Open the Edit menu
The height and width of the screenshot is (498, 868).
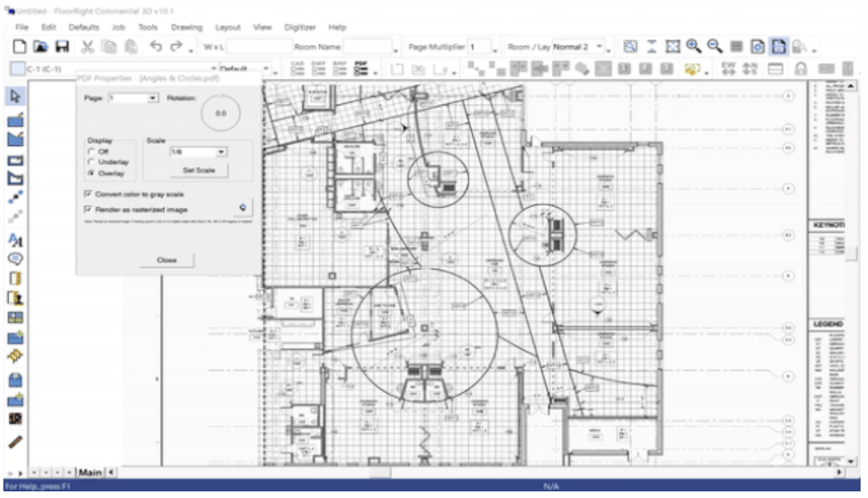(49, 27)
